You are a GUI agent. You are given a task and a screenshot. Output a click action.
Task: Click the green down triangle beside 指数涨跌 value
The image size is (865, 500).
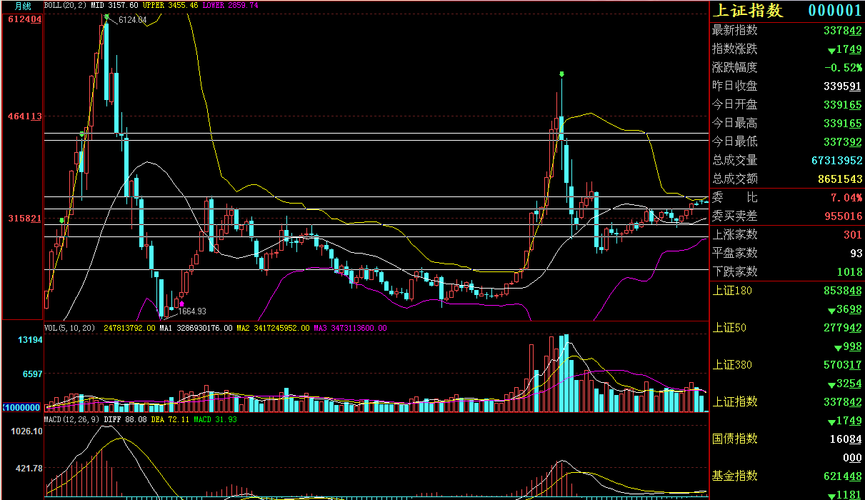(831, 51)
